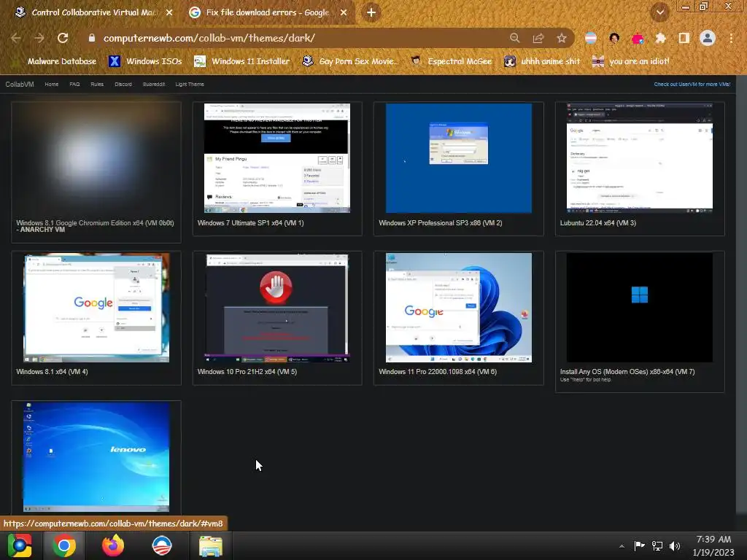Open the Chrome profile avatar icon
Image resolution: width=747 pixels, height=560 pixels.
click(708, 38)
